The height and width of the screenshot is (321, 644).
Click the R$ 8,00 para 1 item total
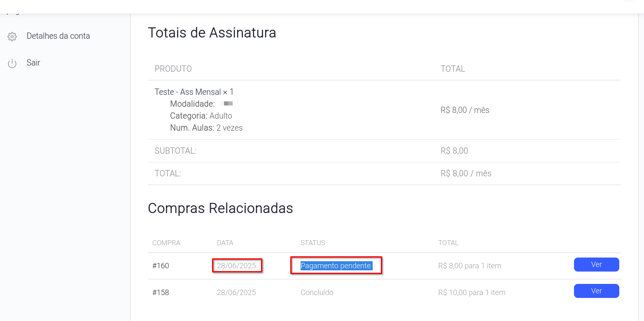point(470,266)
